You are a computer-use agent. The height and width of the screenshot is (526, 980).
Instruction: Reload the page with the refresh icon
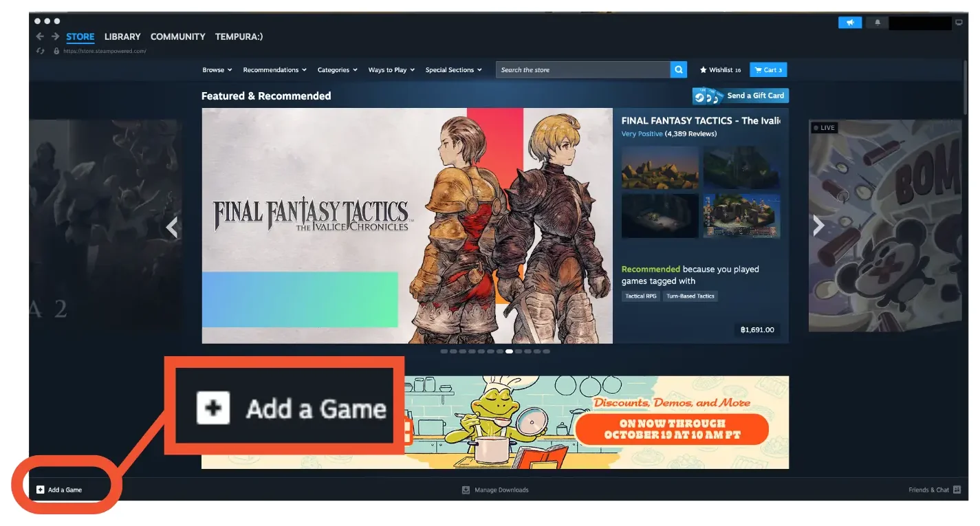pyautogui.click(x=41, y=51)
